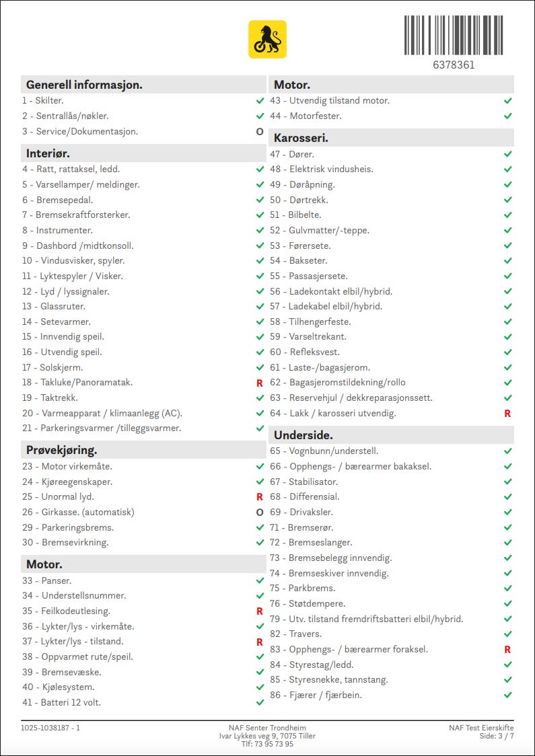Screen dimensions: 535x756
Task: Click the NAF Senter Trondheim footer text
Action: [x=267, y=728]
